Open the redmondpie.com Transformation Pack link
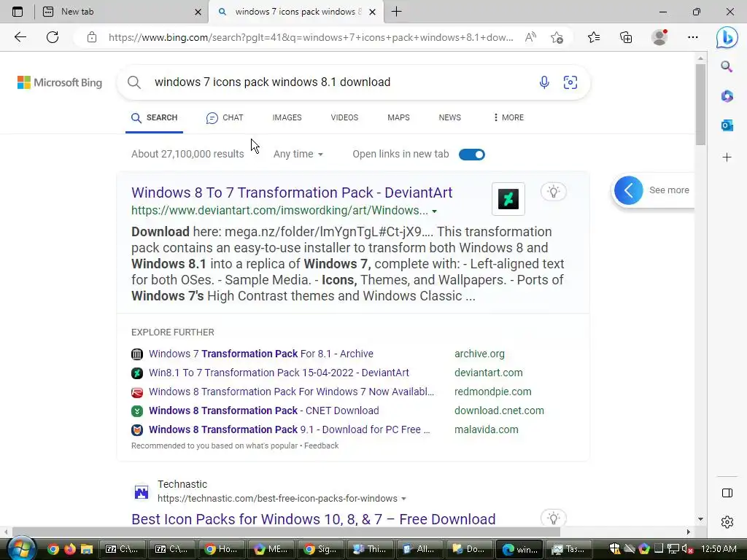 coord(292,392)
